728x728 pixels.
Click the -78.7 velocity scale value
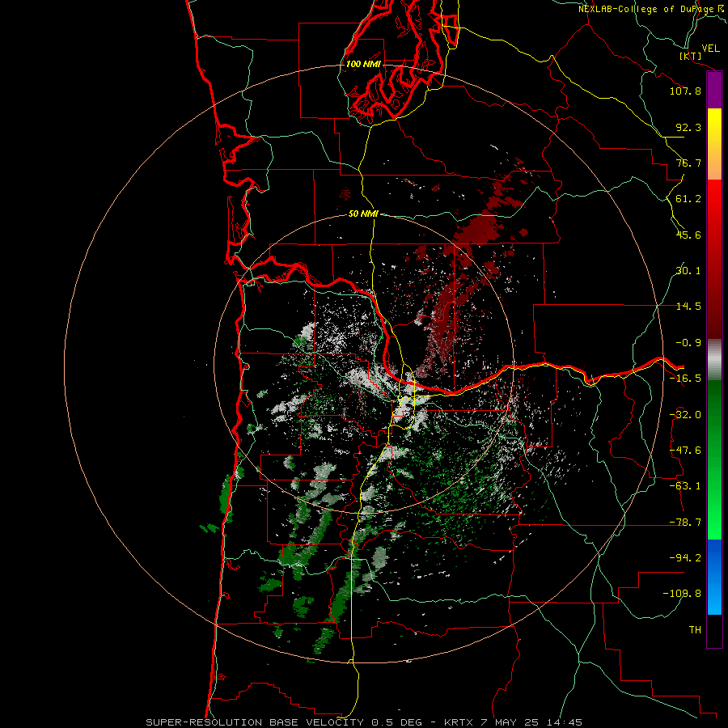pos(685,523)
